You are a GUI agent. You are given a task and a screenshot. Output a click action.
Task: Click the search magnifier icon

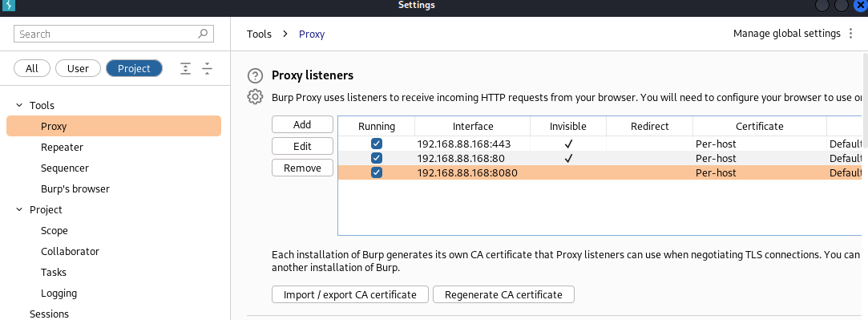(x=203, y=34)
